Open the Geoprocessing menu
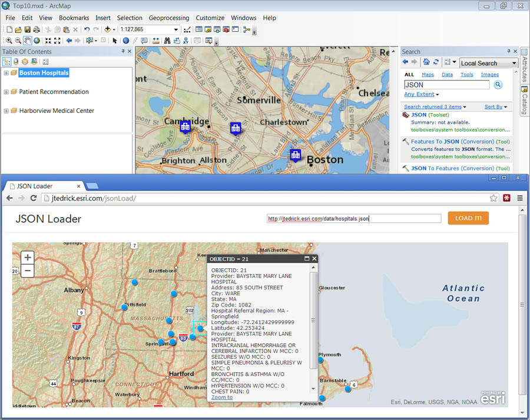 tap(169, 18)
